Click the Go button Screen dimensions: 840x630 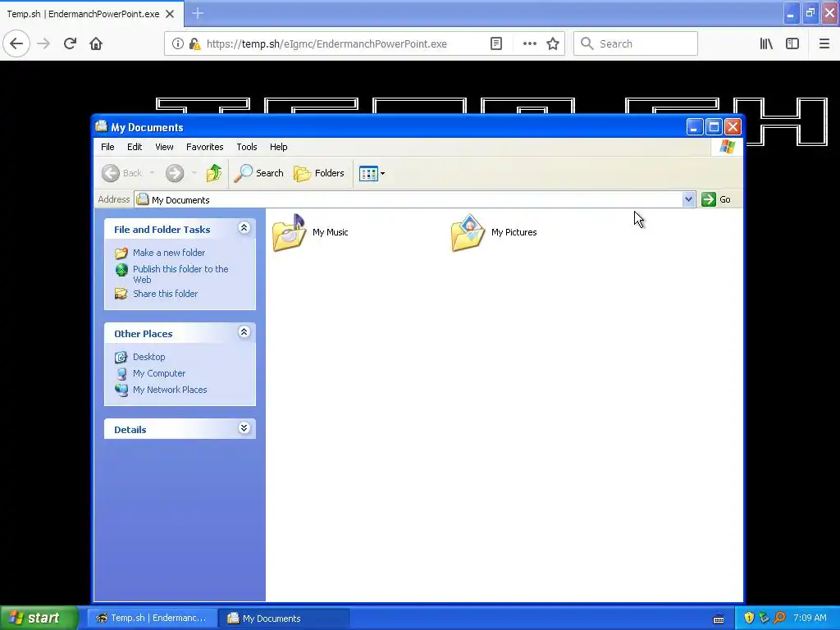point(716,199)
